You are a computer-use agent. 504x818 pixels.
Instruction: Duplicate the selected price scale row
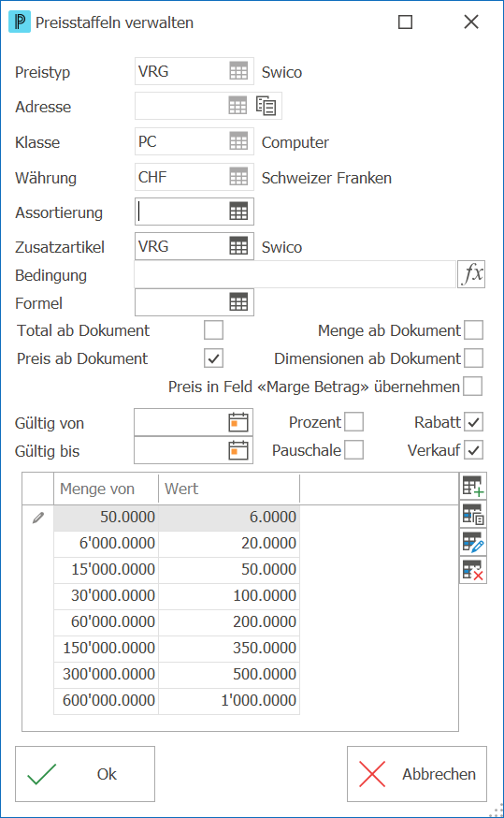tap(473, 515)
